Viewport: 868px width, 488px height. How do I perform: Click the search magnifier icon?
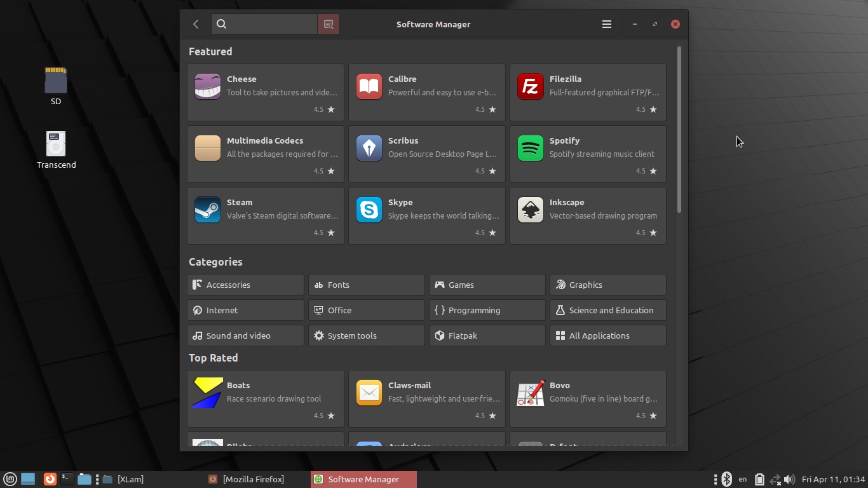pos(221,24)
